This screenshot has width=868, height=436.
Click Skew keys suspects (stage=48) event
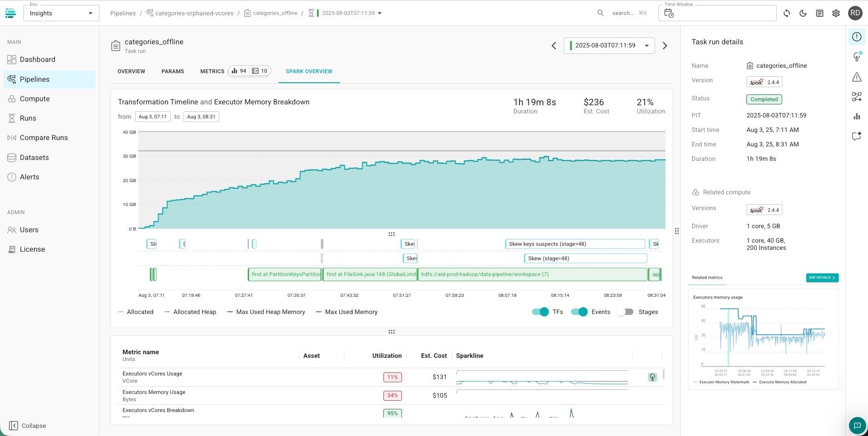pos(575,244)
